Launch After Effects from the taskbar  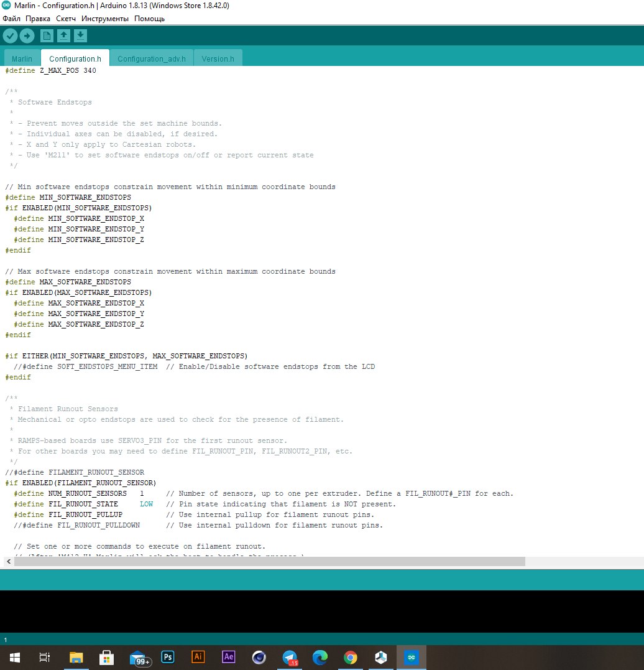229,657
